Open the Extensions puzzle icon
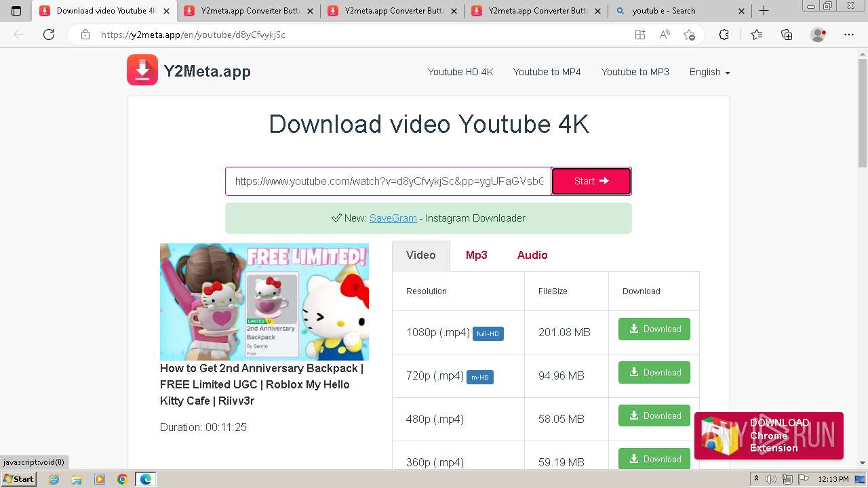The width and height of the screenshot is (868, 488). click(724, 35)
